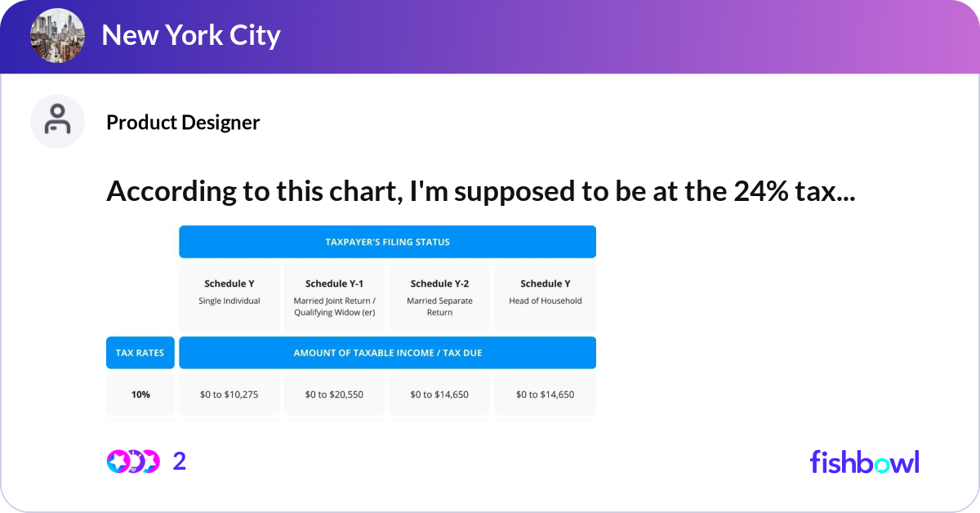
Task: Click the reaction count showing 2
Action: point(178,462)
